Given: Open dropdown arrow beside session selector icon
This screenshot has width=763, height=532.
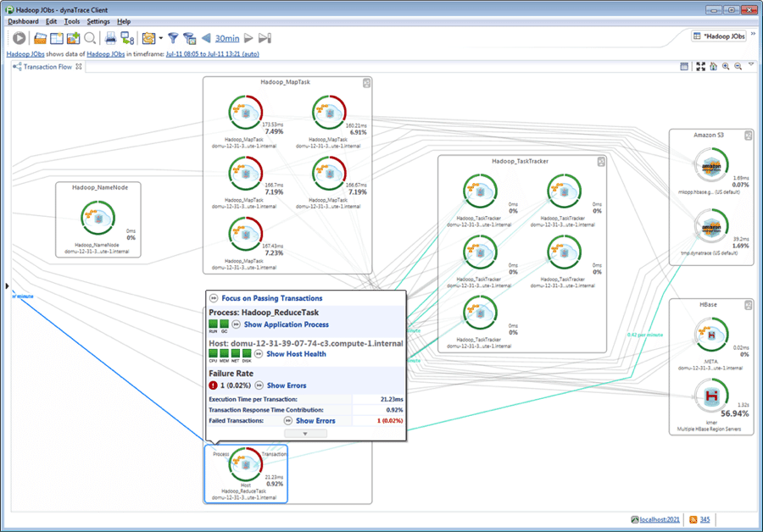Looking at the screenshot, I should tap(160, 38).
